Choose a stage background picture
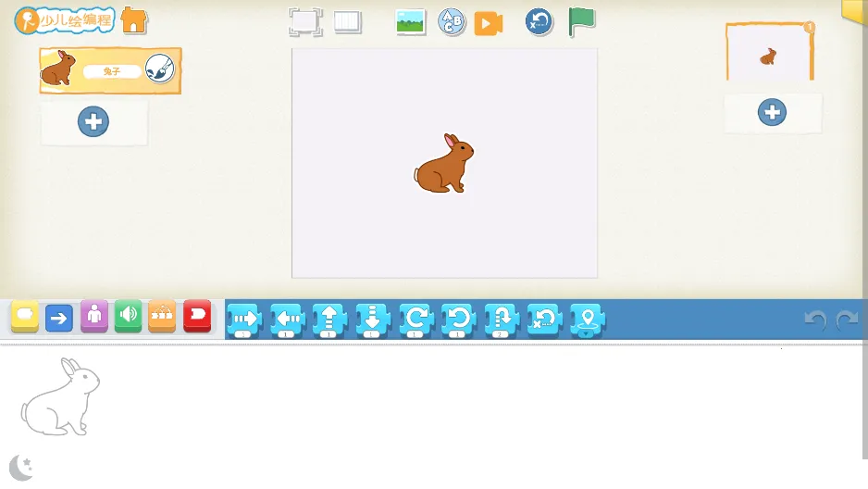868x489 pixels. point(411,23)
